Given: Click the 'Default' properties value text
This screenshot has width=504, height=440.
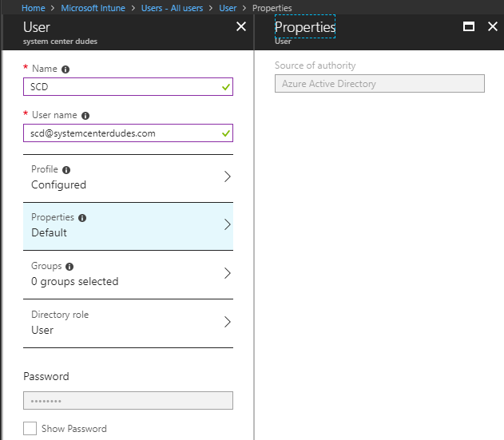Looking at the screenshot, I should [x=49, y=232].
